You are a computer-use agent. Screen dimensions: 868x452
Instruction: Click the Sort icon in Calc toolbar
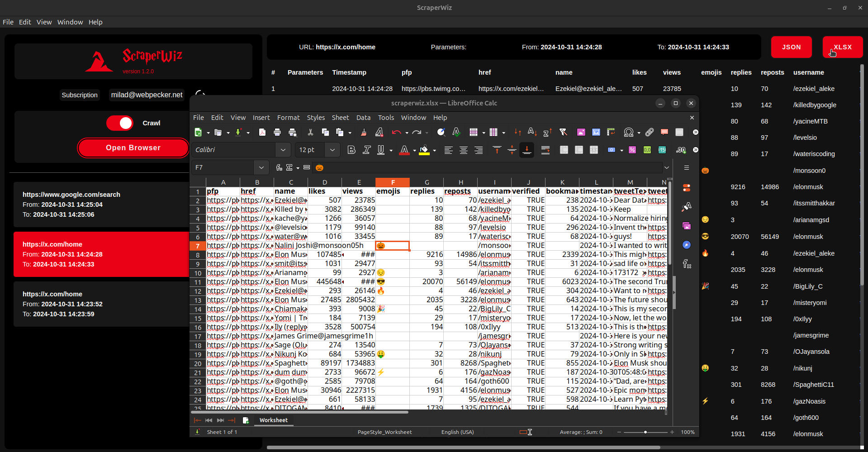point(517,132)
